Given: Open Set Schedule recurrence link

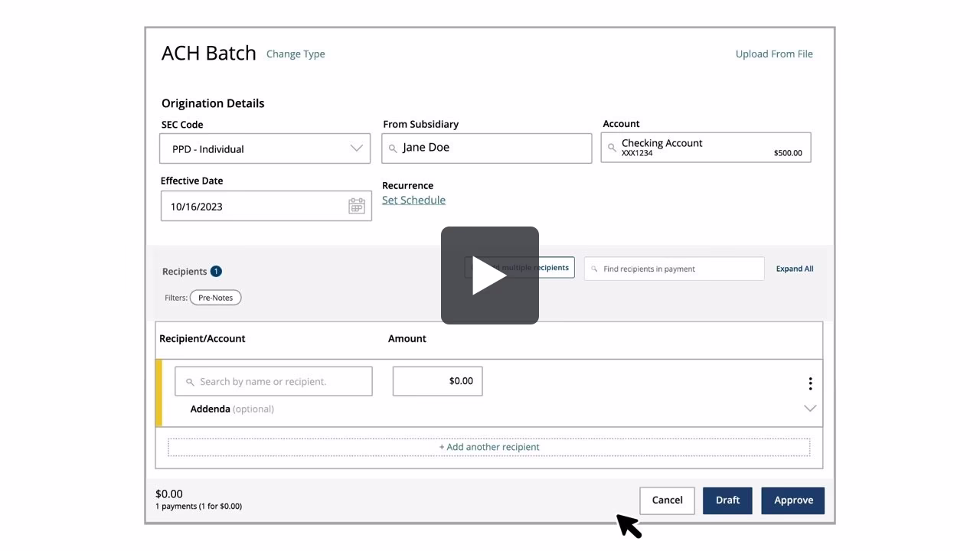Looking at the screenshot, I should (x=413, y=201).
